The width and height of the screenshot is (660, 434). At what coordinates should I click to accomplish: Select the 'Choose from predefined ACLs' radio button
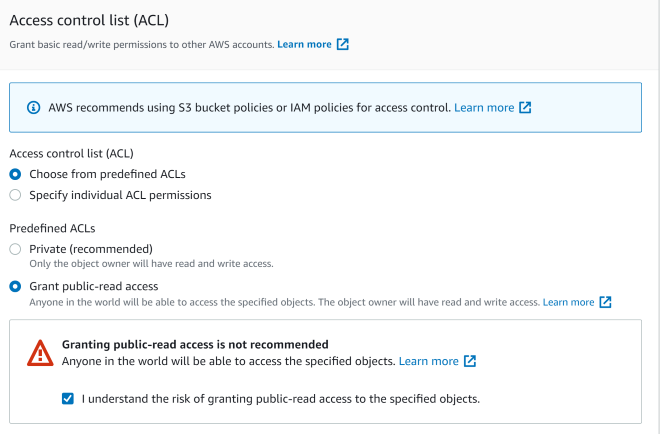coord(15,174)
